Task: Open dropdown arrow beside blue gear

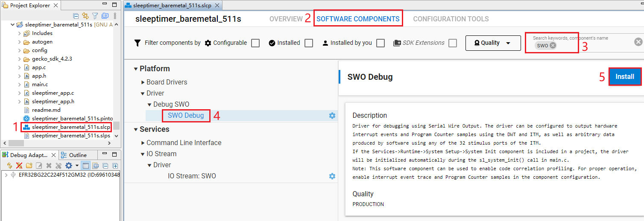Action: coord(77,166)
